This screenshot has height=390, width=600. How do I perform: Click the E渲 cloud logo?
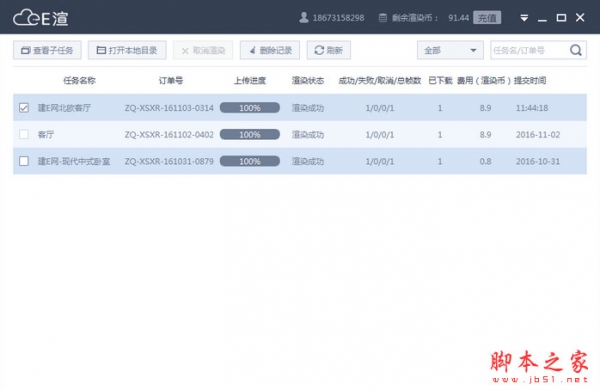pyautogui.click(x=41, y=18)
